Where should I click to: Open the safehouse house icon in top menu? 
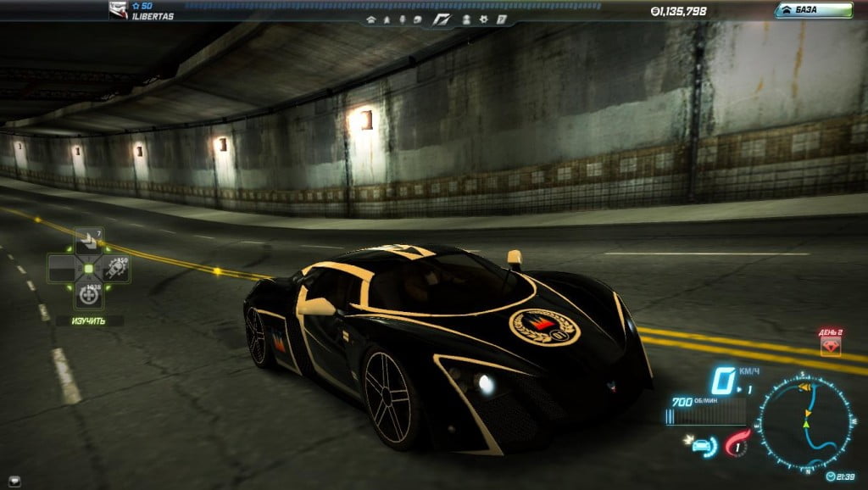[371, 20]
